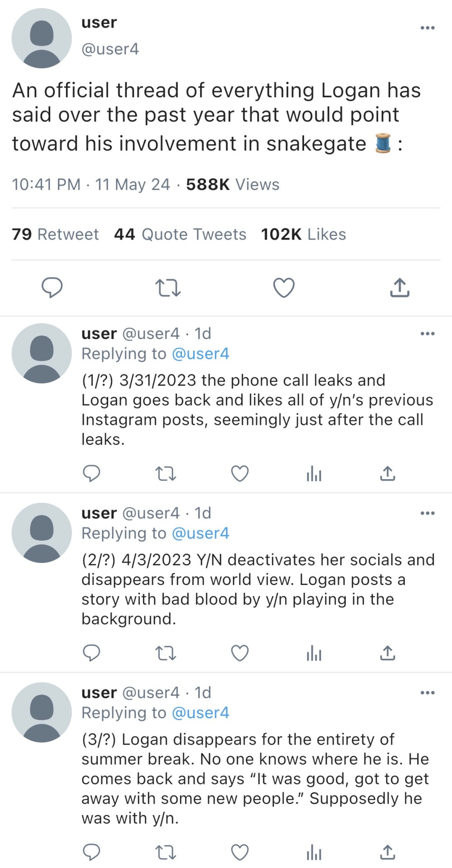Share the (2/?) reply tweet
The height and width of the screenshot is (868, 452).
[387, 653]
